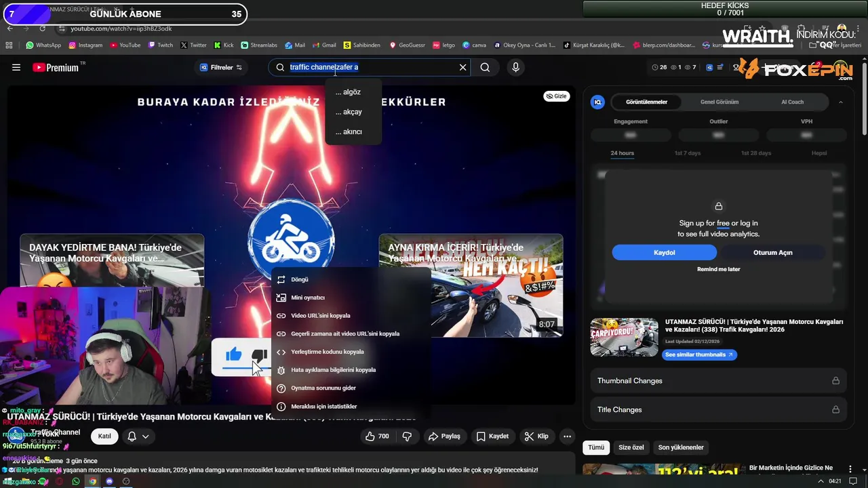Click See similar thumbnails button
This screenshot has width=868, height=488.
click(x=699, y=354)
